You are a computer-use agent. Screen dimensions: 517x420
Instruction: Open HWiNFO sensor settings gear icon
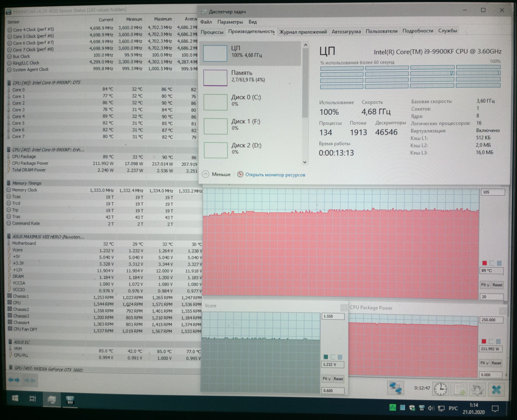click(477, 389)
